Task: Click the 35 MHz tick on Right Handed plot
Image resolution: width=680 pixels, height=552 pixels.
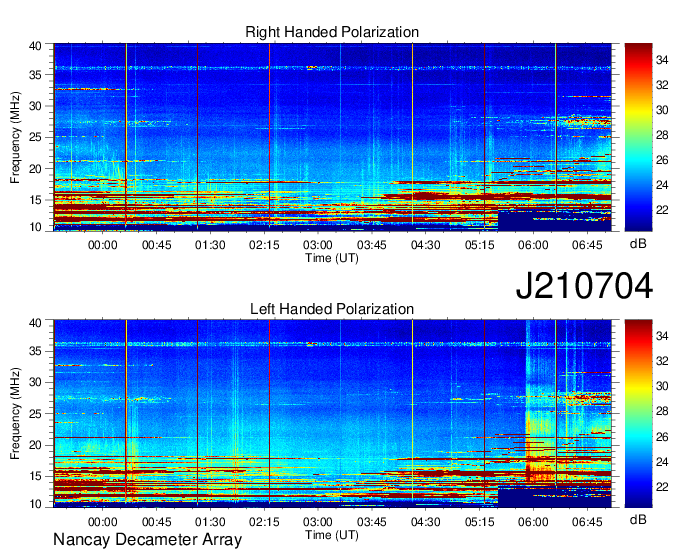Action: click(35, 75)
